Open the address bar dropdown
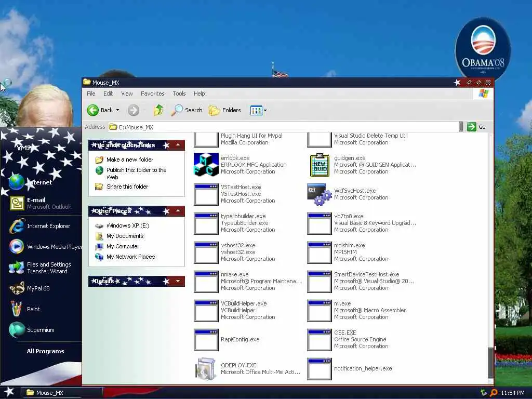The image size is (532, 399). [461, 127]
